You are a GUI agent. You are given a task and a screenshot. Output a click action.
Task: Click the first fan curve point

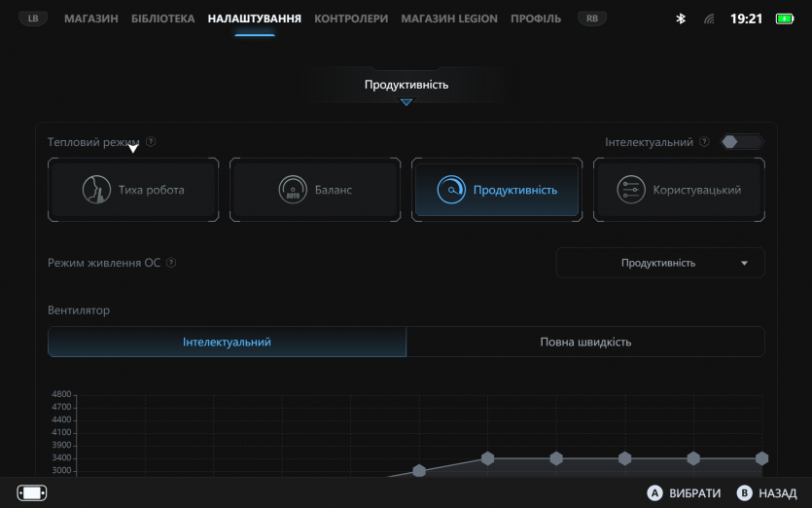coord(419,471)
